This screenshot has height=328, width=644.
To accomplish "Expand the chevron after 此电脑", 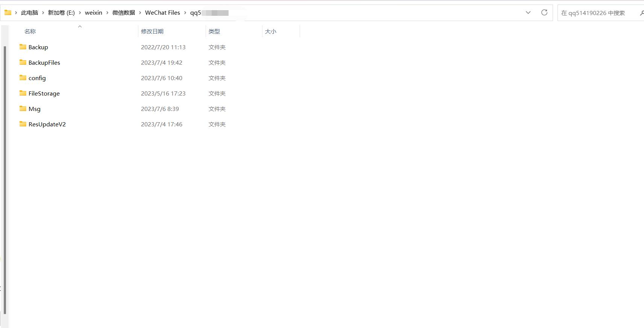I will (x=43, y=13).
